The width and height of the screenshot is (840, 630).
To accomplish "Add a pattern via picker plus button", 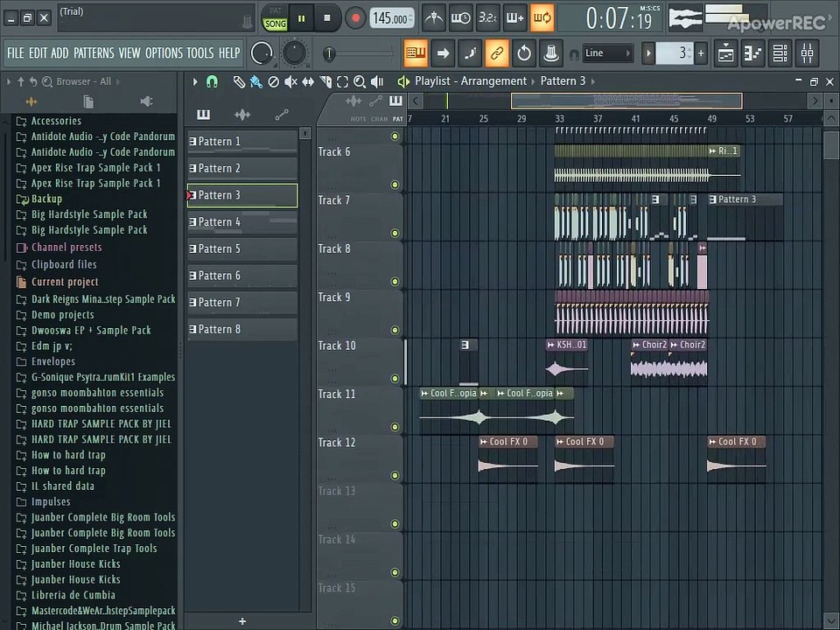I will pyautogui.click(x=242, y=621).
